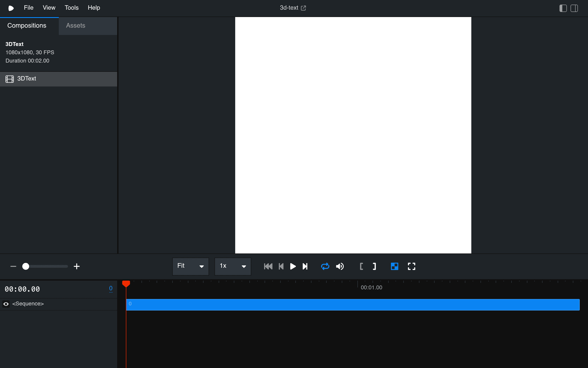This screenshot has width=588, height=368.
Task: Zoom in timeline with plus icon
Action: coord(76,267)
